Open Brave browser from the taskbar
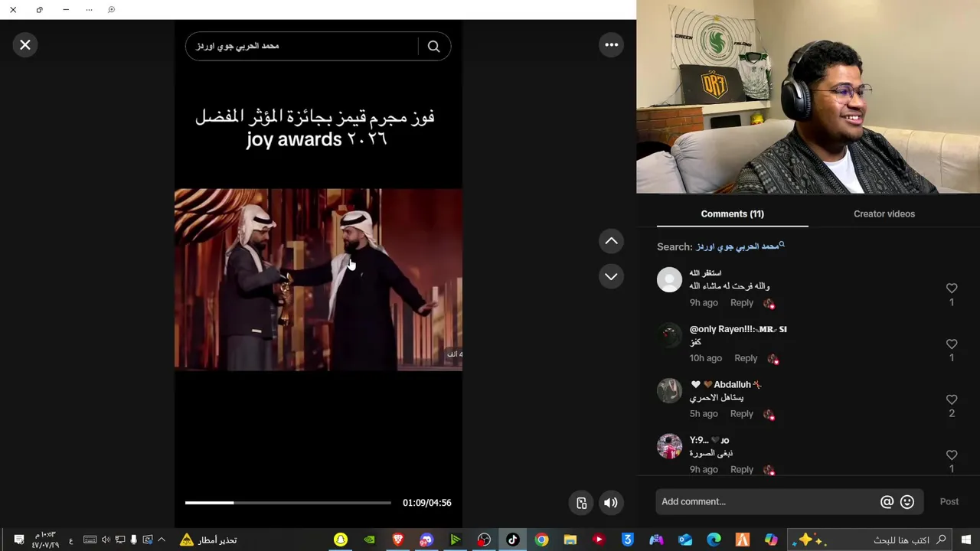The image size is (980, 551). click(x=398, y=540)
